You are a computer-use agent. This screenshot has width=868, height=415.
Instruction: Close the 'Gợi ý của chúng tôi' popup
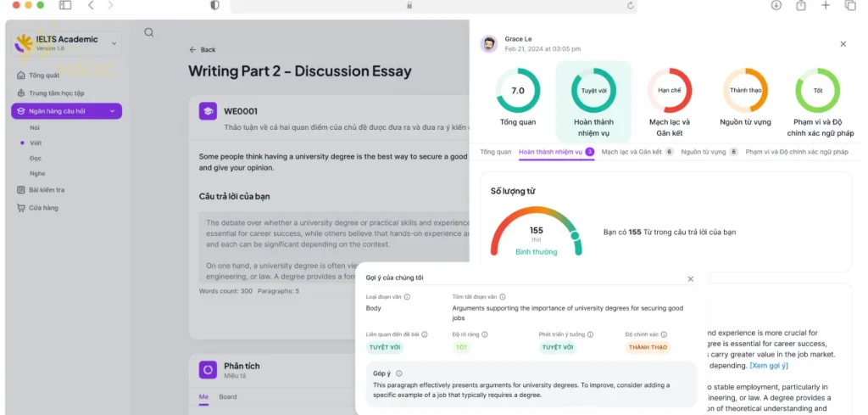click(x=690, y=278)
